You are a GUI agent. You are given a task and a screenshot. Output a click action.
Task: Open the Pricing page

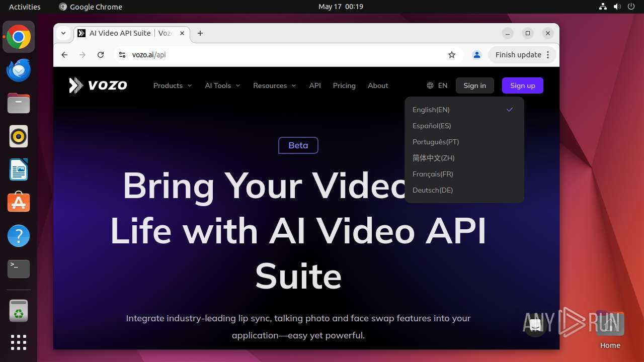[344, 85]
